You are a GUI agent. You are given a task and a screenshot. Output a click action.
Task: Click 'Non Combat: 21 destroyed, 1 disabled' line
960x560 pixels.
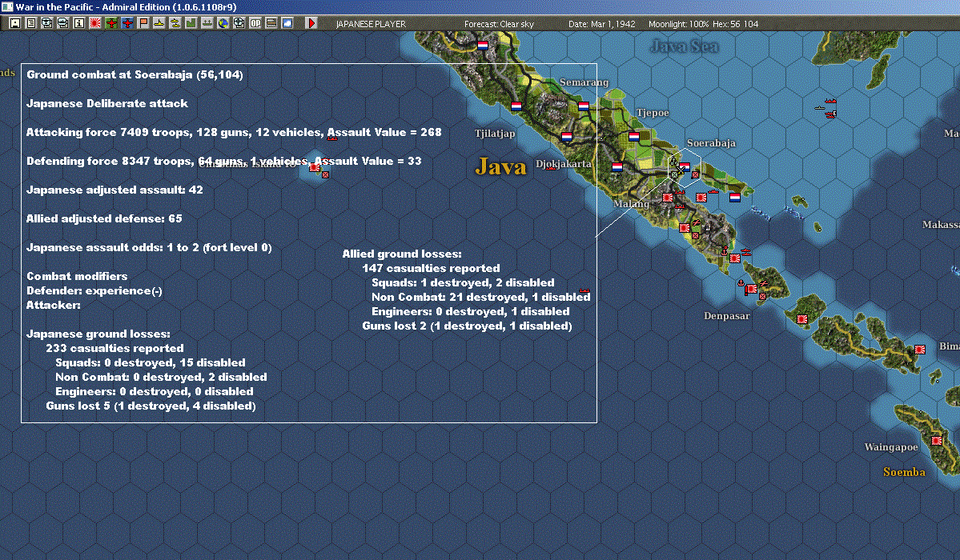coord(481,297)
